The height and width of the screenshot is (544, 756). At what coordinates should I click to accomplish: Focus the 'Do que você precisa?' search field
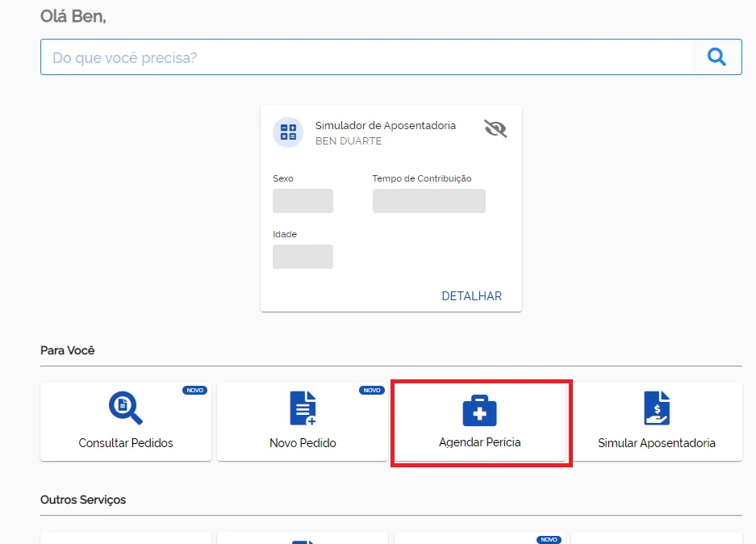(366, 57)
